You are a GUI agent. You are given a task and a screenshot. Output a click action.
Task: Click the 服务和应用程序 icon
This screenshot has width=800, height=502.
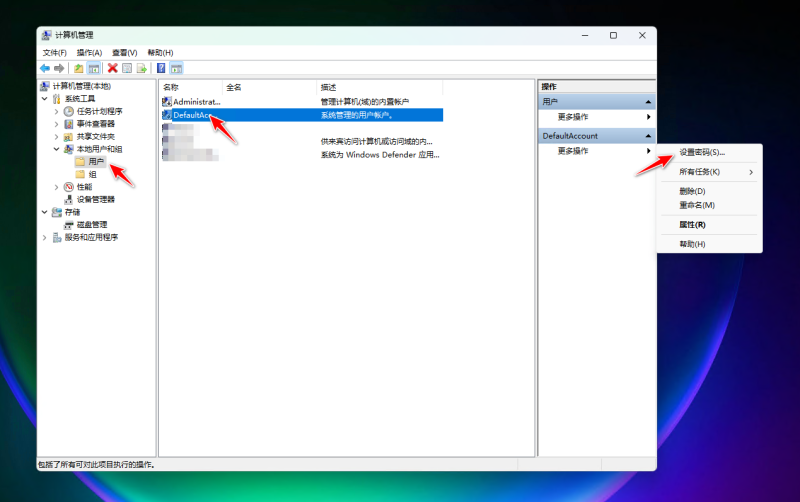57,237
